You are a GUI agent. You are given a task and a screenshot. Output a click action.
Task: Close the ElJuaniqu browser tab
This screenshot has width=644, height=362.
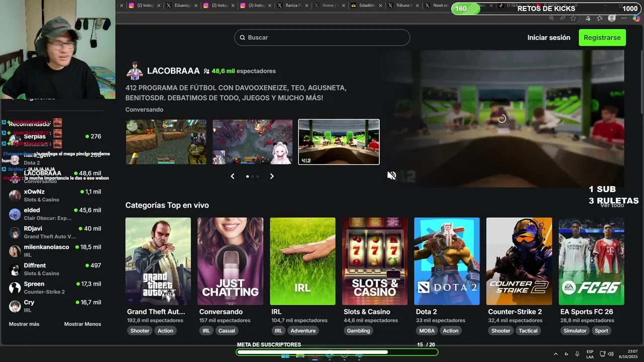pyautogui.click(x=196, y=6)
